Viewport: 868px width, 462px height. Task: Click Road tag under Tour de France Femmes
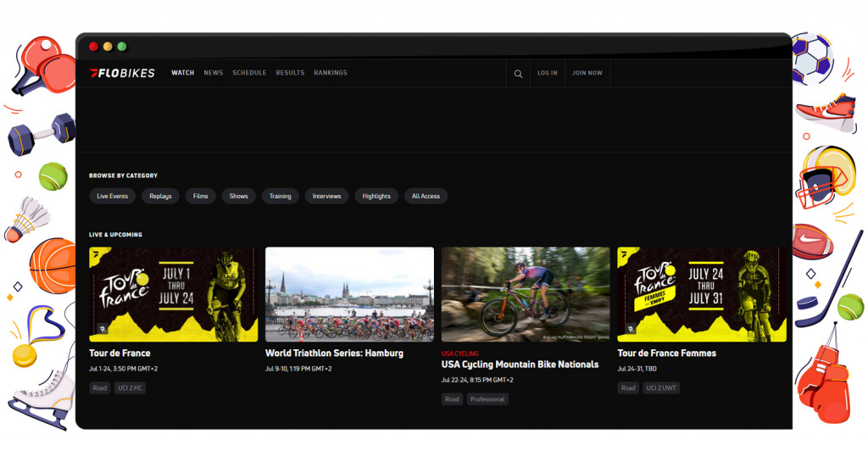(628, 388)
